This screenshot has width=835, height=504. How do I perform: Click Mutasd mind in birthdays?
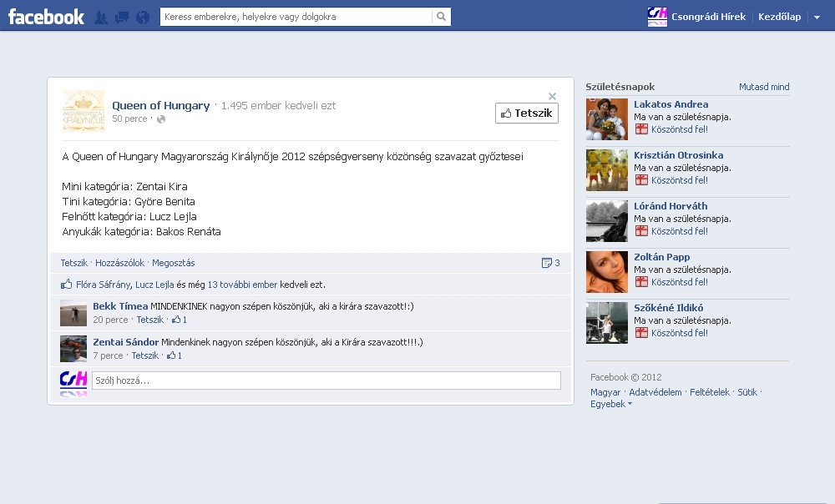764,87
